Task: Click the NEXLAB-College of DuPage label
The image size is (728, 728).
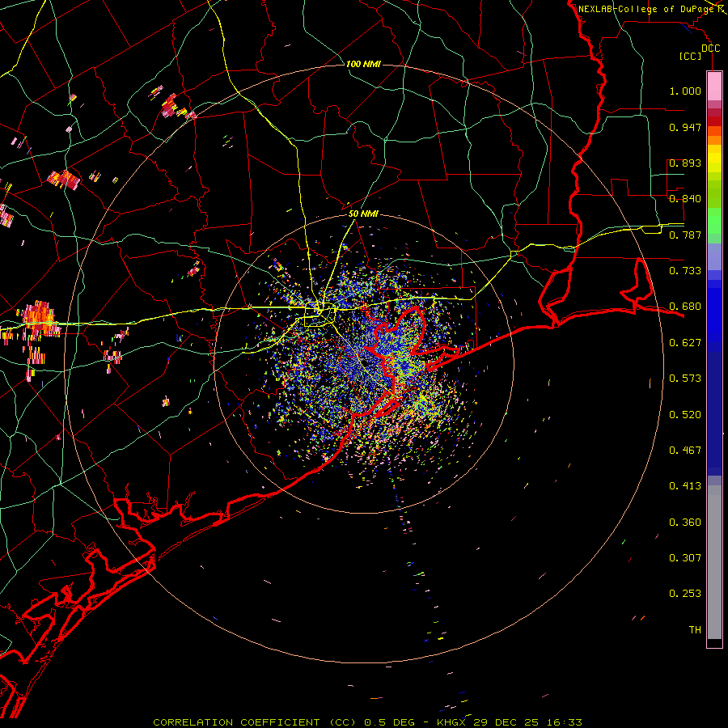Action: pyautogui.click(x=646, y=9)
